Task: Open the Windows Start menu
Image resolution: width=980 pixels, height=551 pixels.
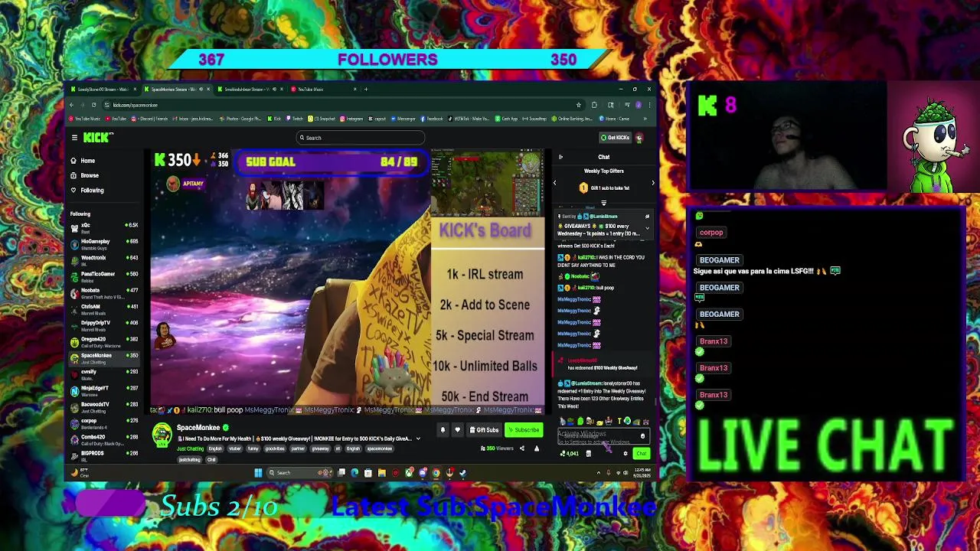Action: tap(258, 473)
